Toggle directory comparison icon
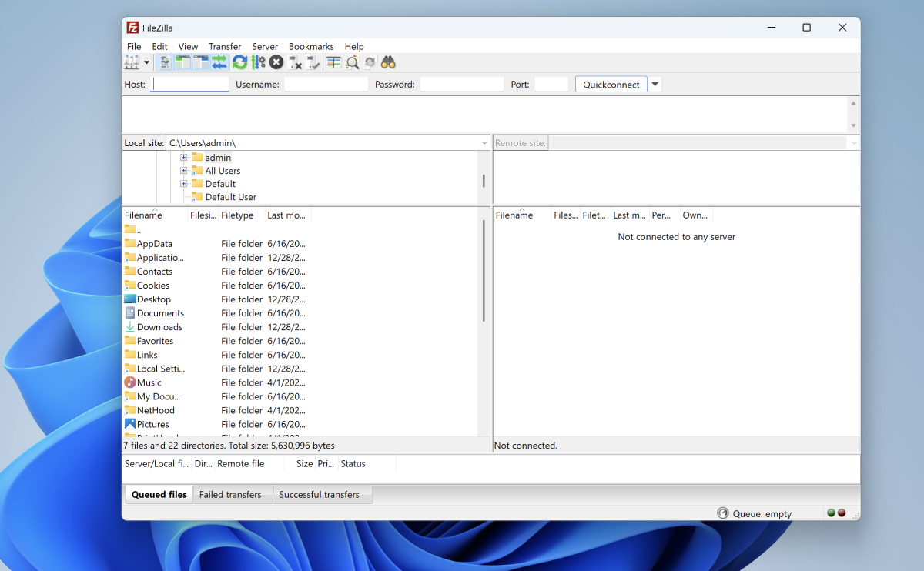The width and height of the screenshot is (924, 571). click(352, 62)
